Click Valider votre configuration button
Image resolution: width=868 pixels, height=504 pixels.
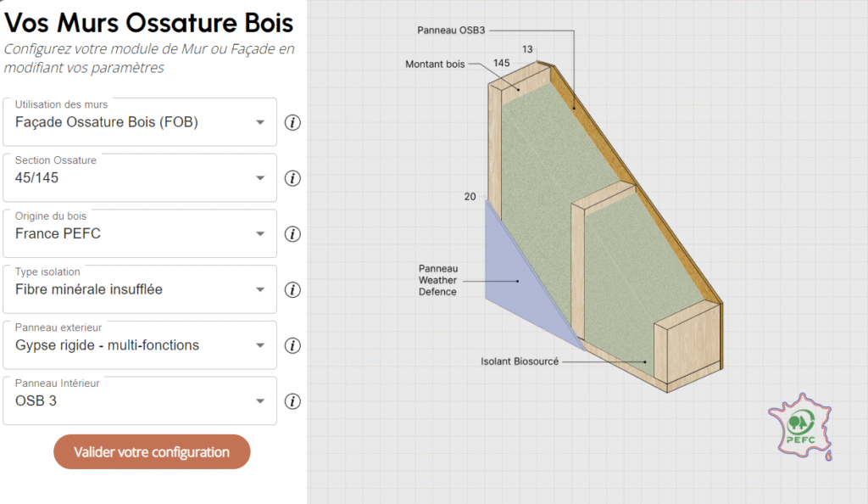click(x=152, y=452)
